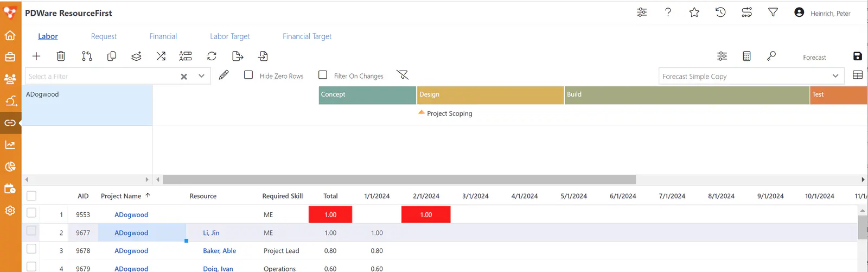Click the Test phase bar
The image size is (868, 272).
tap(839, 94)
